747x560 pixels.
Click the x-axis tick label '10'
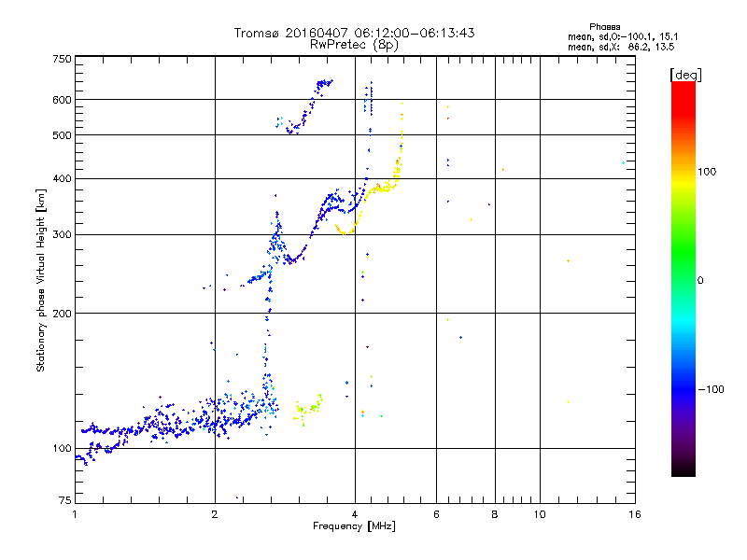coord(540,514)
